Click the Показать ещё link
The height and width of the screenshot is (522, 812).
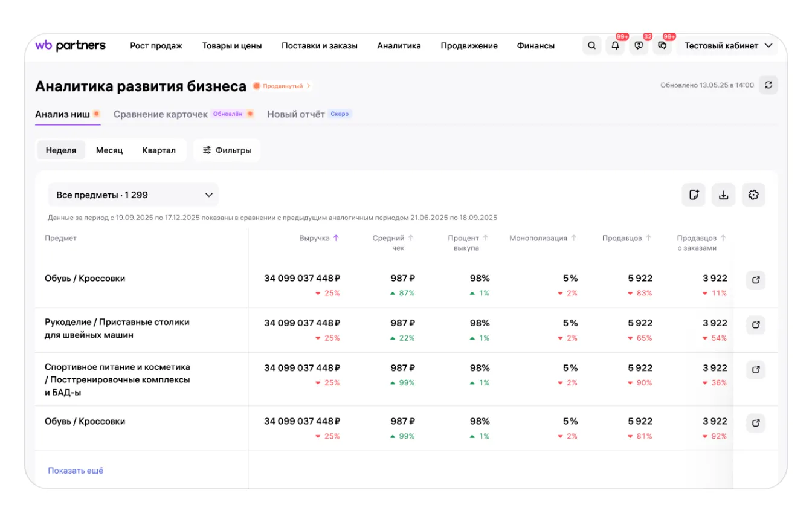[x=76, y=471]
